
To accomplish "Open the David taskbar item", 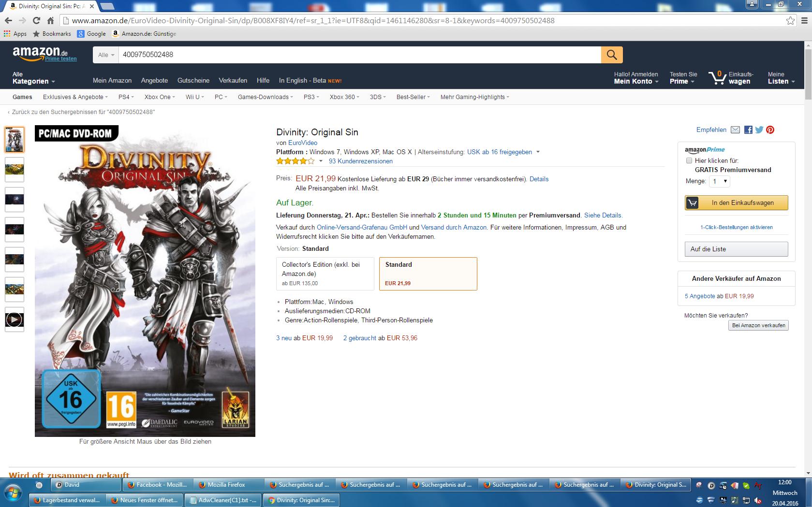I will pos(87,485).
